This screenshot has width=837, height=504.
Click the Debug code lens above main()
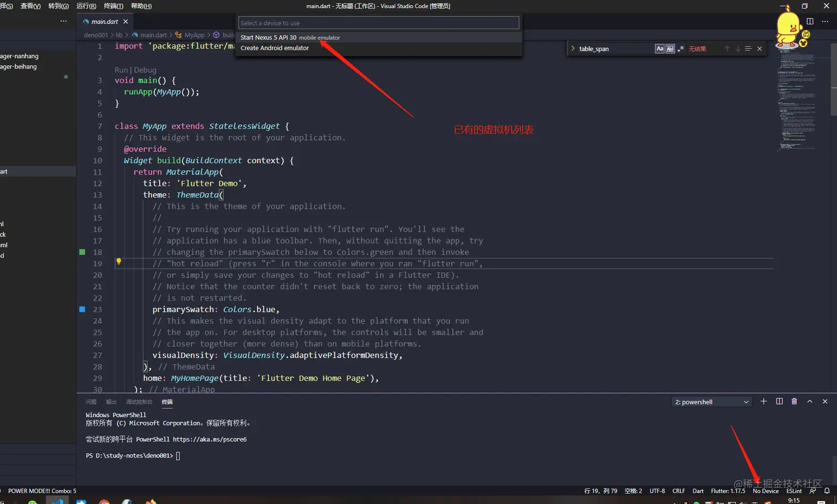tap(145, 70)
